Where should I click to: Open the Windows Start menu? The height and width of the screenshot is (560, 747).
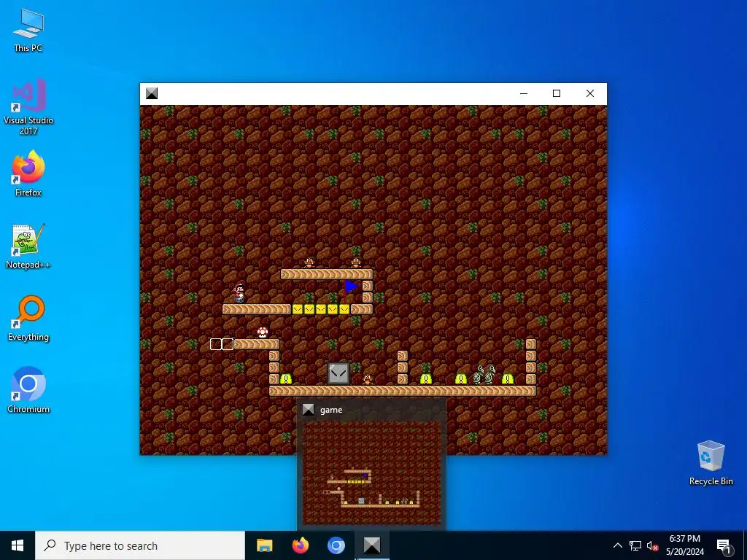(18, 545)
